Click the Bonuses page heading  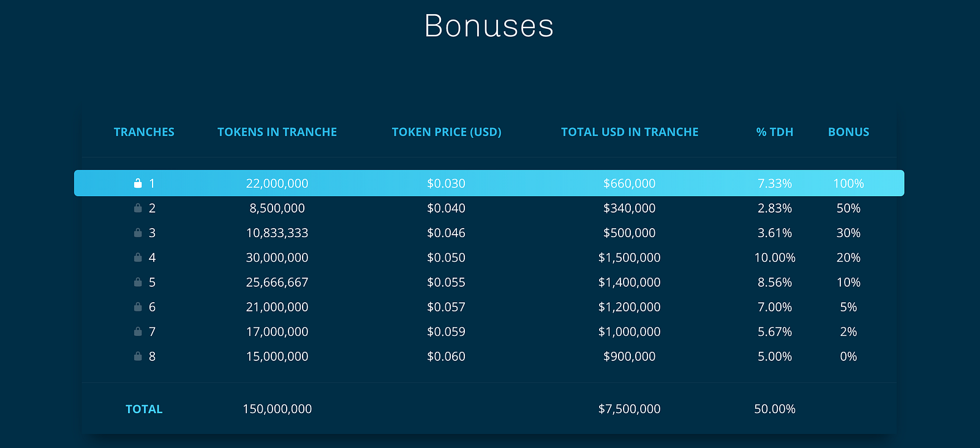coord(489,26)
